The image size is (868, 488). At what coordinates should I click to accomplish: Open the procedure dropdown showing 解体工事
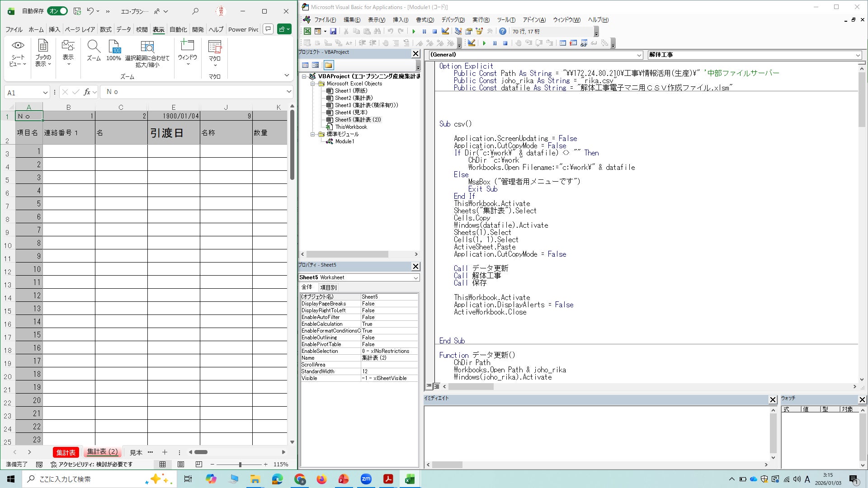[x=858, y=55]
